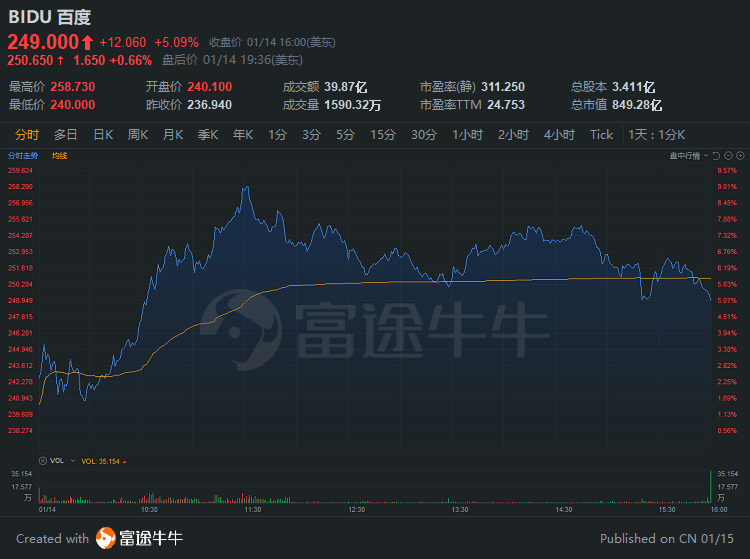
Task: Click the 富途牛牛 logo in footer
Action: (x=139, y=538)
